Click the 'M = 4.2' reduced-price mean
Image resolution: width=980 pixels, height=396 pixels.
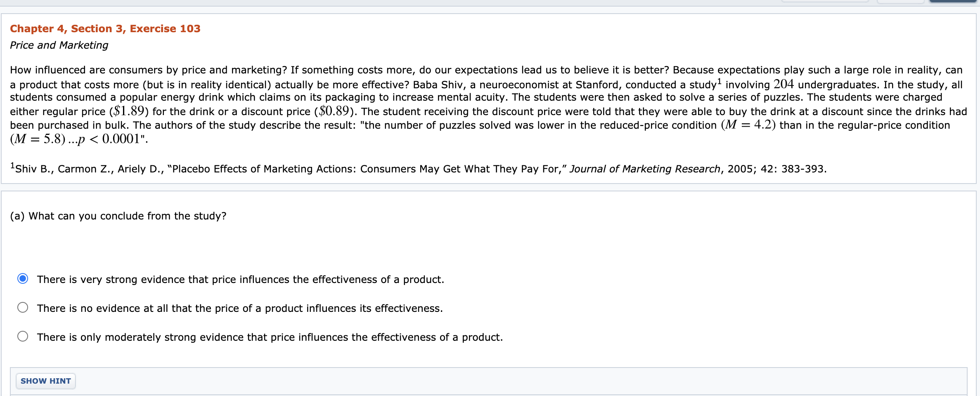coord(748,125)
